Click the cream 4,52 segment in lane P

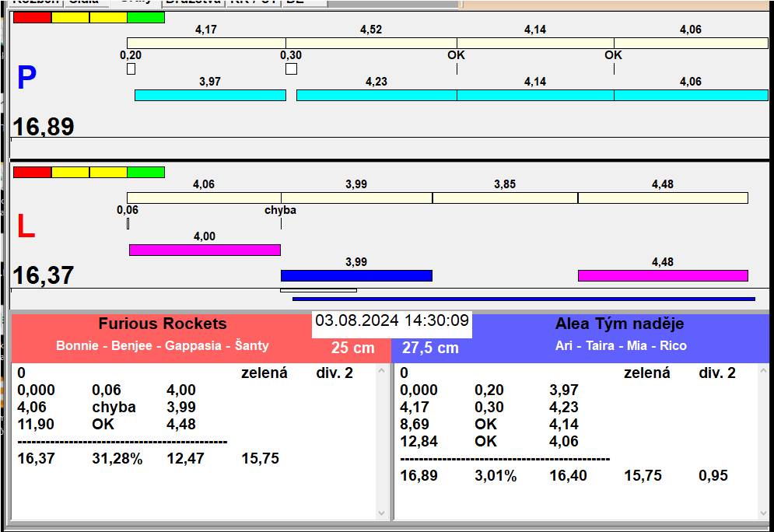click(x=370, y=43)
